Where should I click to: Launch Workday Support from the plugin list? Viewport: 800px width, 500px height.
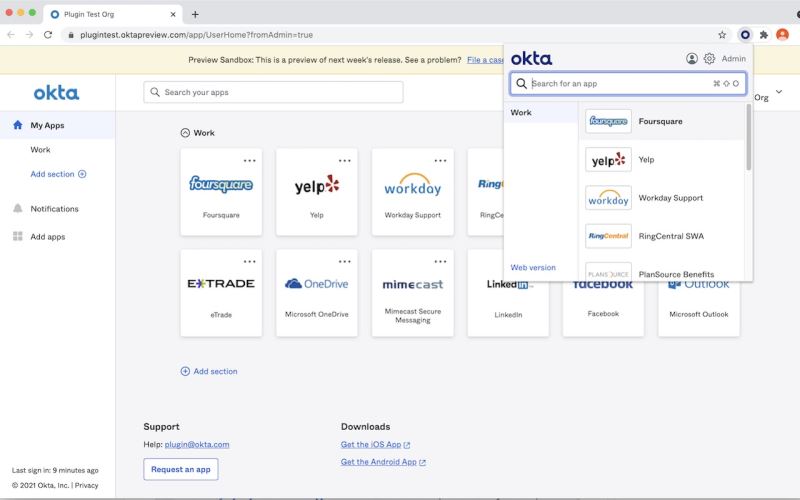pos(662,198)
